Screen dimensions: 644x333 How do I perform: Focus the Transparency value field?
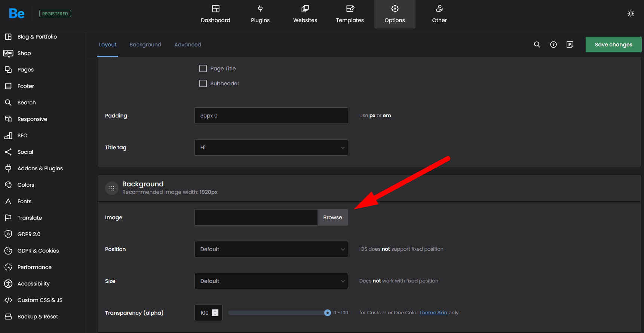pyautogui.click(x=208, y=313)
